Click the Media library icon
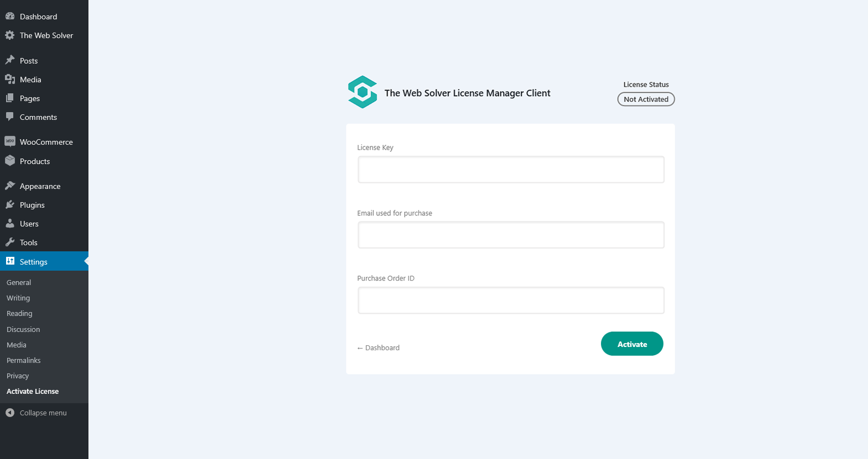The image size is (868, 459). click(10, 79)
